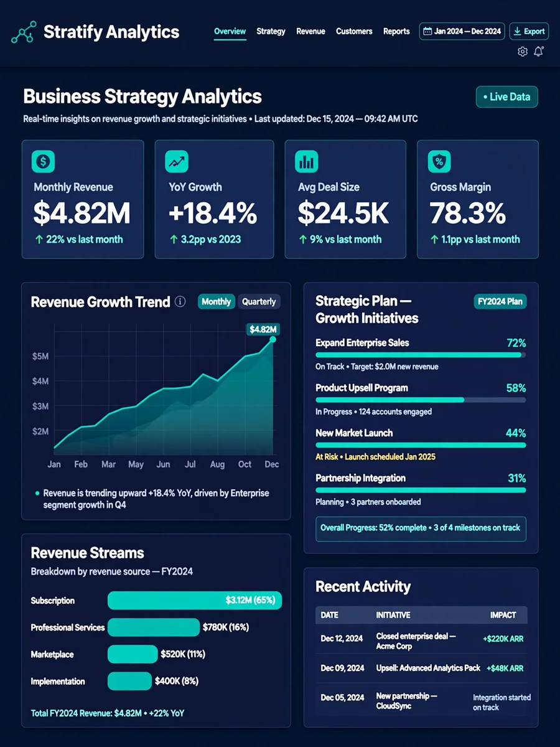This screenshot has height=747, width=560.
Task: Click the INITIATIVE column header
Action: [393, 615]
